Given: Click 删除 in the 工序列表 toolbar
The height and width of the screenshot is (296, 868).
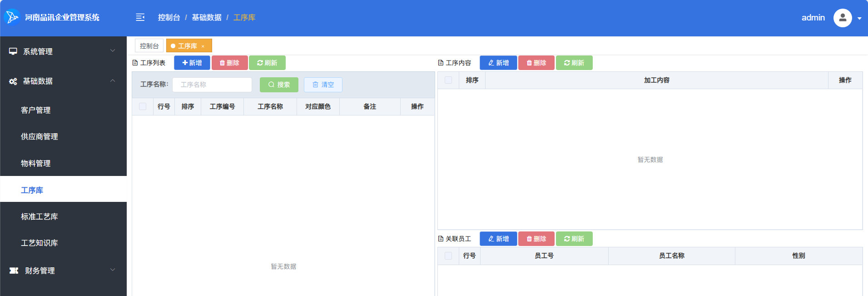Looking at the screenshot, I should click(x=229, y=63).
